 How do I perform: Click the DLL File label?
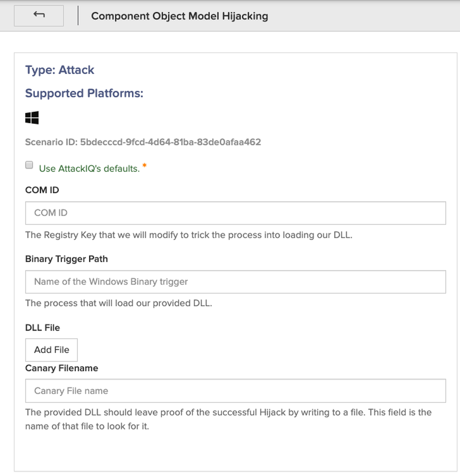tap(42, 328)
